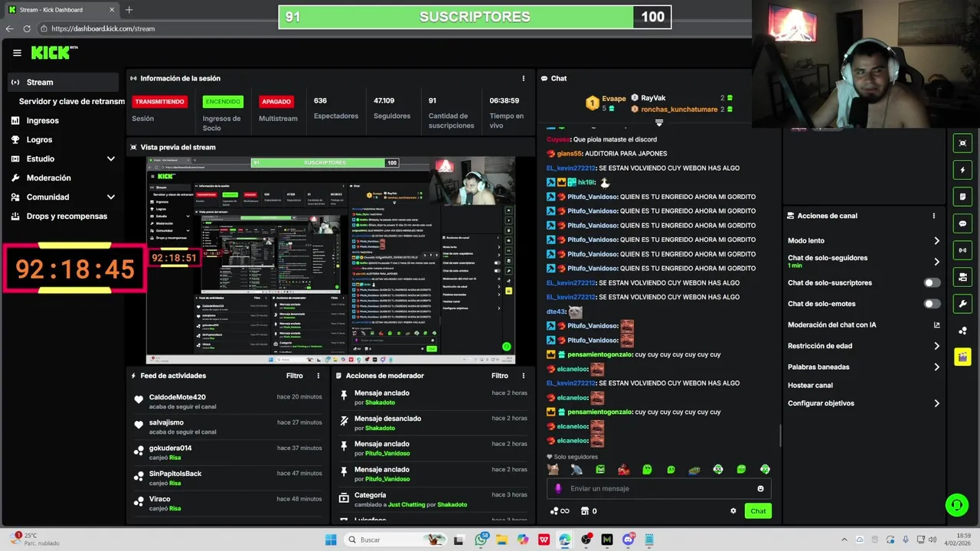
Task: Click Just Chatting category link
Action: (x=406, y=505)
